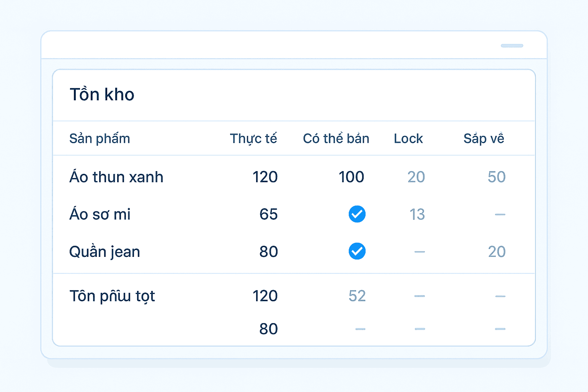The height and width of the screenshot is (392, 588).
Task: Click the Sắp về value 20 for Quần jean
Action: tap(497, 252)
